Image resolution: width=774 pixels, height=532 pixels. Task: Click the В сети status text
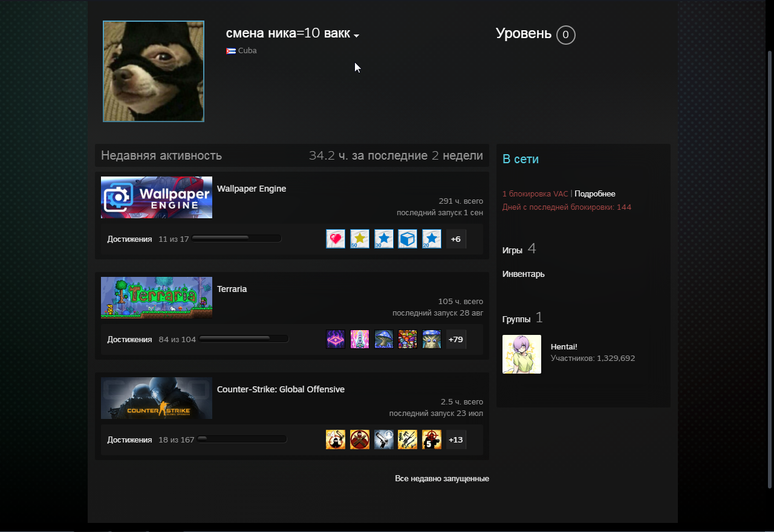coord(521,159)
